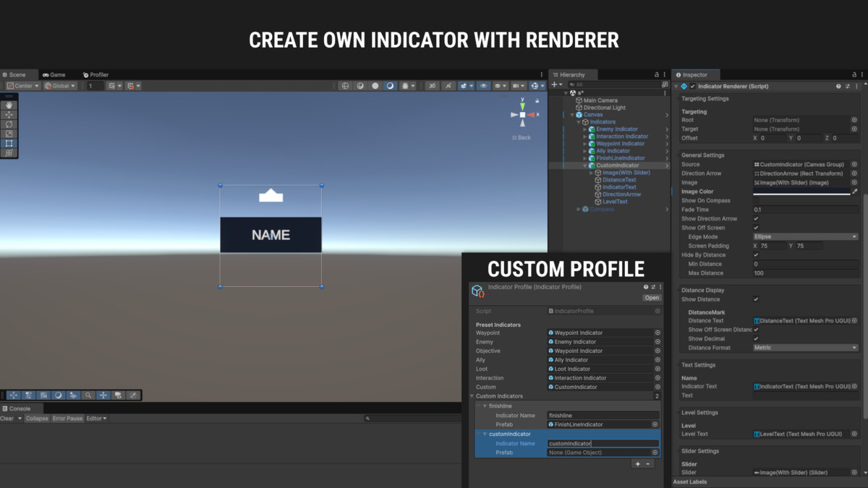Image resolution: width=868 pixels, height=488 pixels.
Task: Activate the Rect Transform tool
Action: [x=9, y=143]
